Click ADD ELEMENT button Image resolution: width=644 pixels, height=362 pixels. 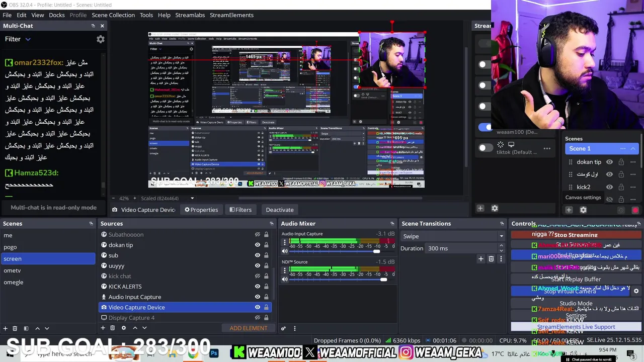pos(249,328)
